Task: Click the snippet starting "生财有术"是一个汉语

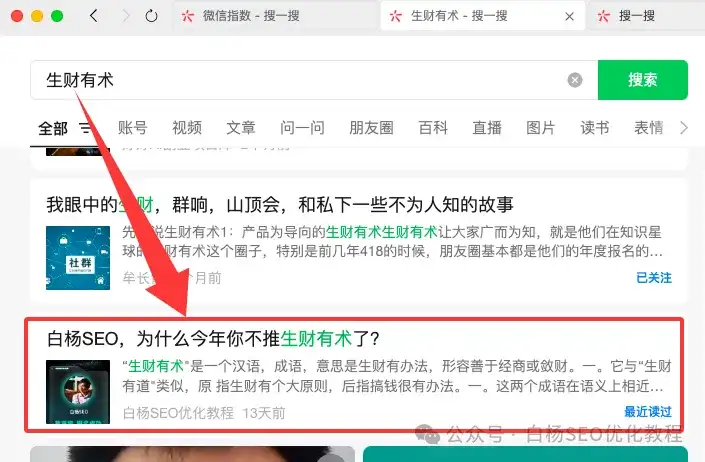Action: (x=397, y=376)
